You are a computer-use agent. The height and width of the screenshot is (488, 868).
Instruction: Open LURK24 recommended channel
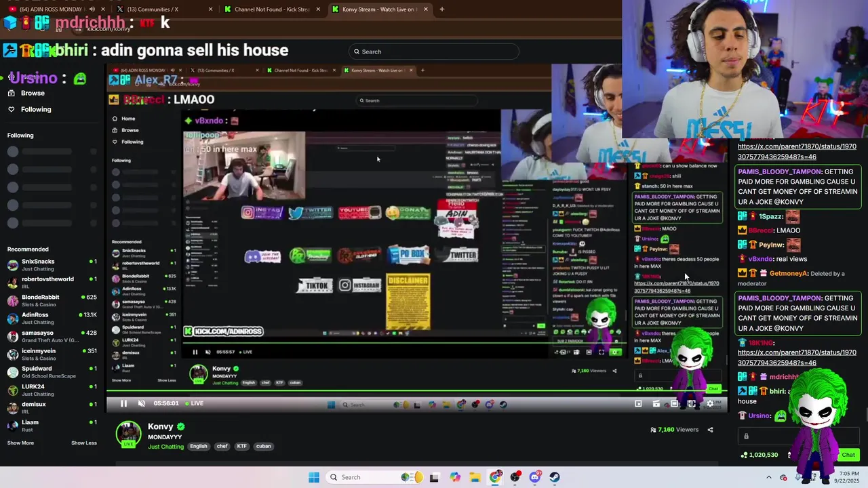[52, 390]
